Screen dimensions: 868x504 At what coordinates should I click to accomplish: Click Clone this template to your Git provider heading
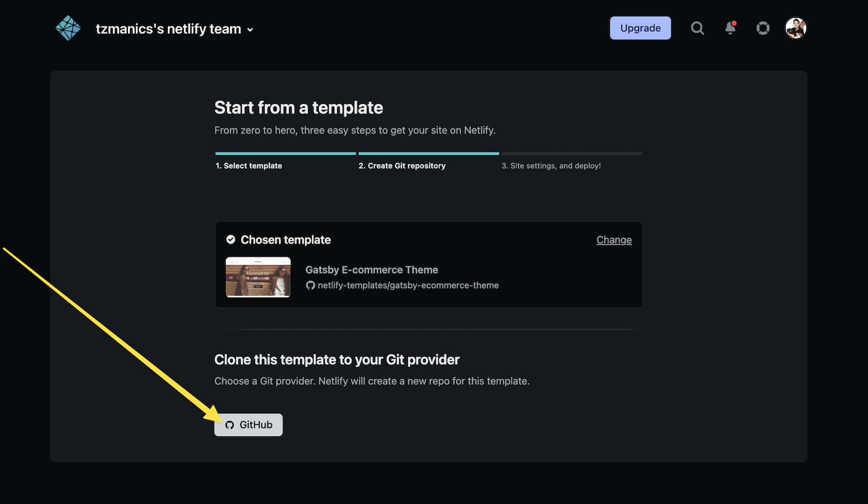[337, 359]
